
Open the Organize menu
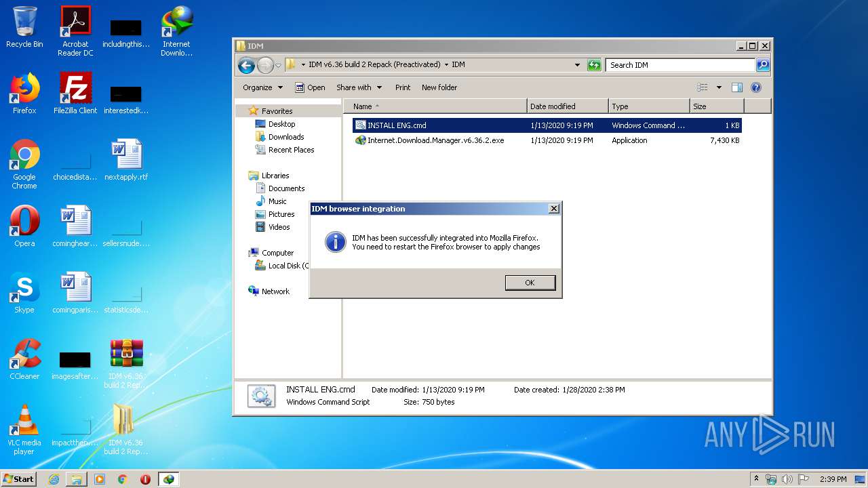[x=262, y=87]
